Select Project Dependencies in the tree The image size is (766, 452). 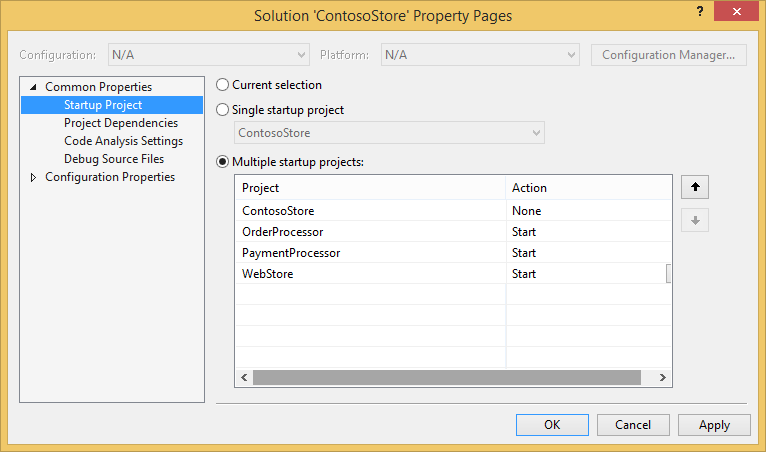[121, 123]
